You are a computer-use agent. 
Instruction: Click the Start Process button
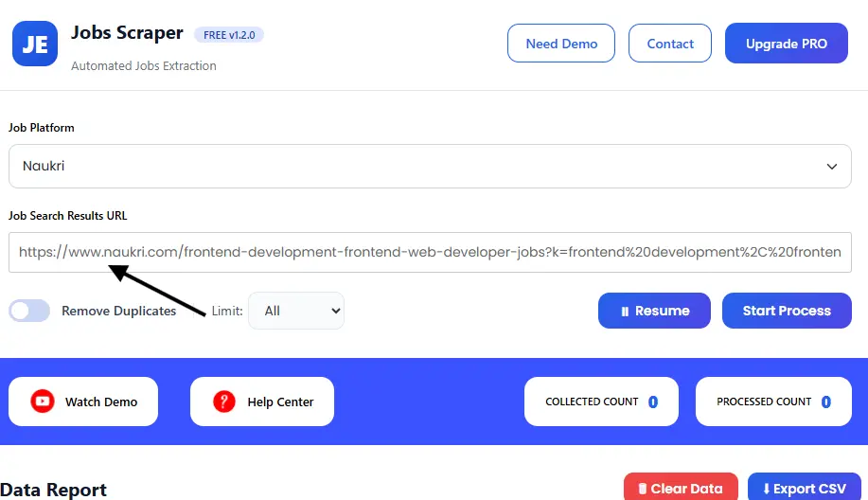pyautogui.click(x=787, y=311)
